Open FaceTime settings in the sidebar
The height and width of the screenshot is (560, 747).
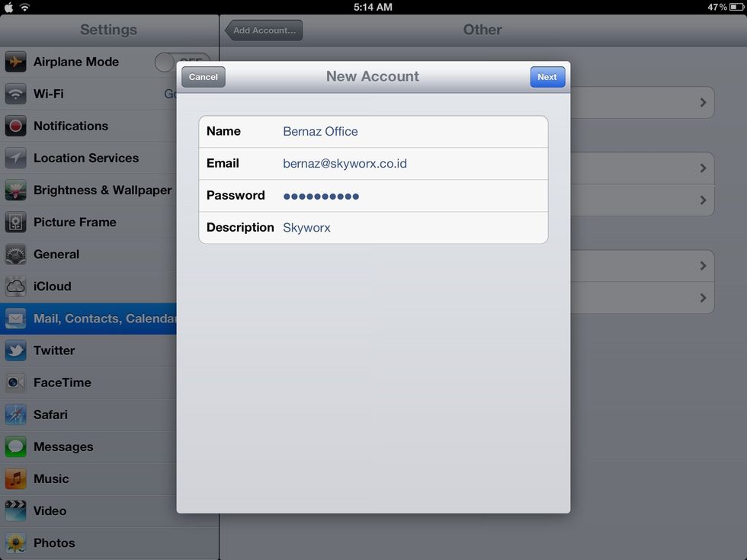[x=15, y=382]
